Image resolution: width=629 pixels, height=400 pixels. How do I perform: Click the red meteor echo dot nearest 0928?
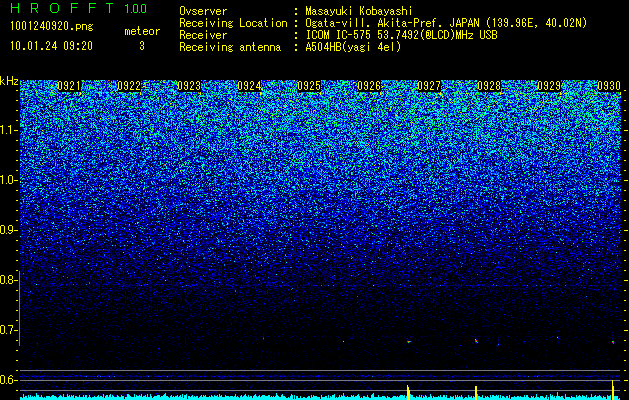pyautogui.click(x=476, y=341)
